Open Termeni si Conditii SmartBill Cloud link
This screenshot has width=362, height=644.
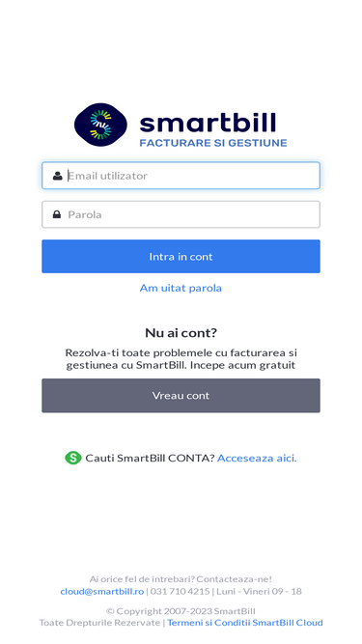coord(245,623)
